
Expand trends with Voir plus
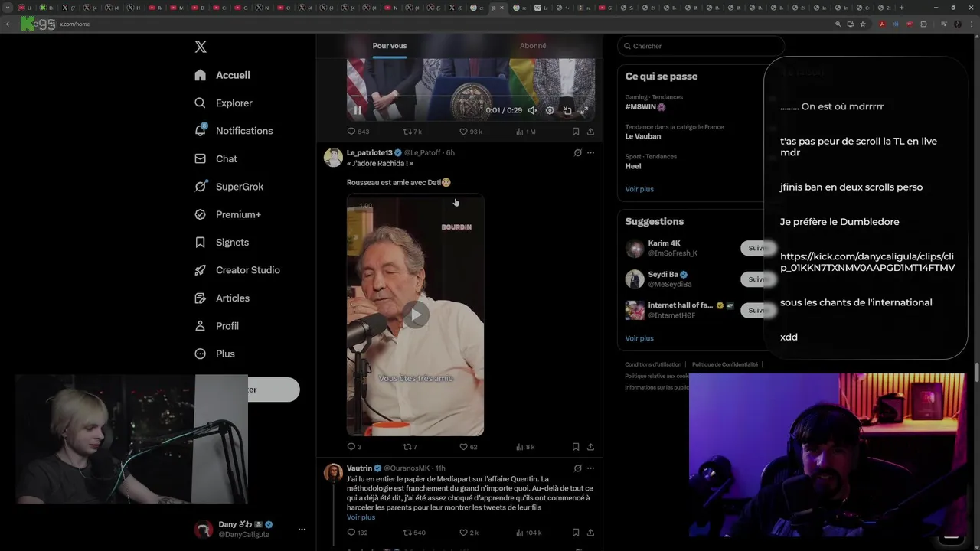[x=639, y=189]
